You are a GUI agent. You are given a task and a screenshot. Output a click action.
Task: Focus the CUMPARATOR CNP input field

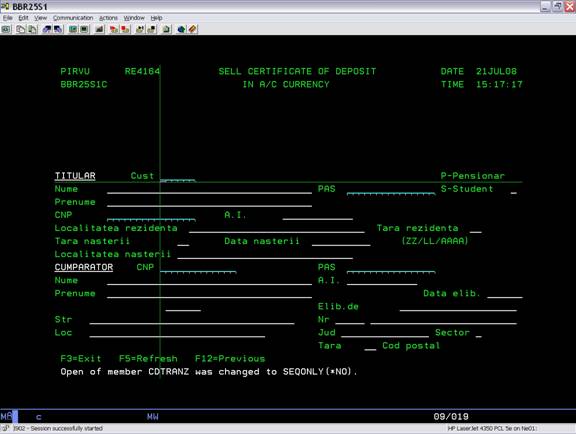point(198,268)
